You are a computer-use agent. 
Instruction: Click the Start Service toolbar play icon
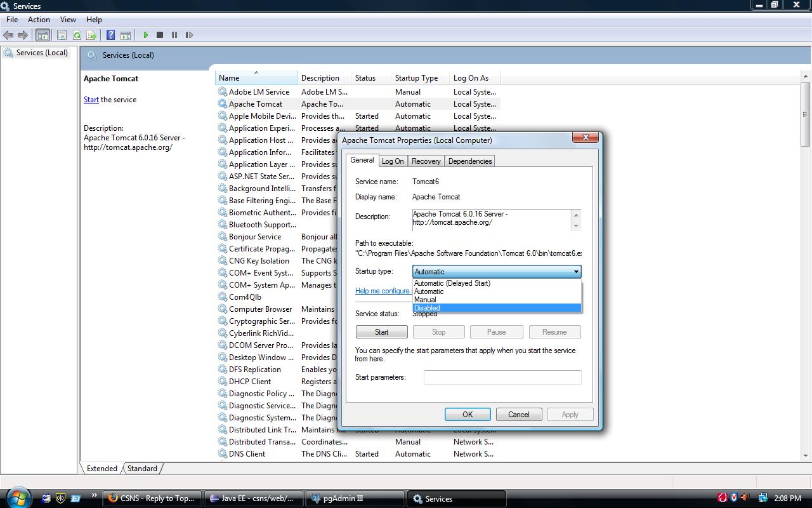tap(146, 35)
